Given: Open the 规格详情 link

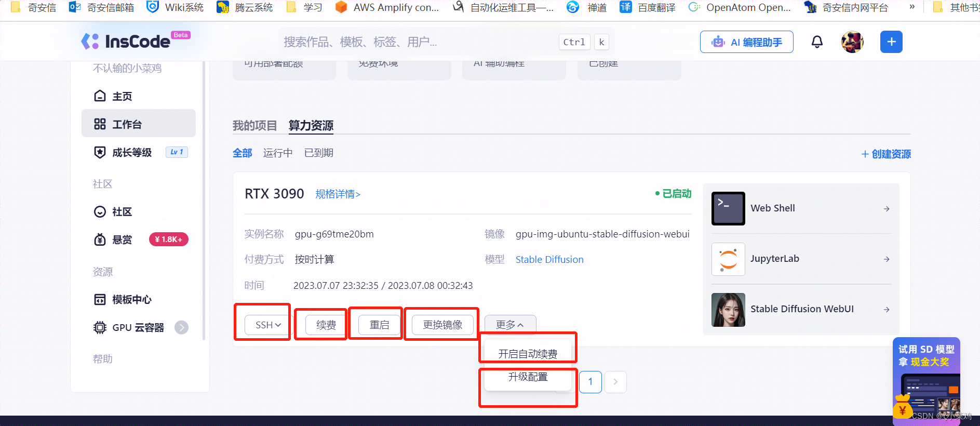Looking at the screenshot, I should point(338,194).
